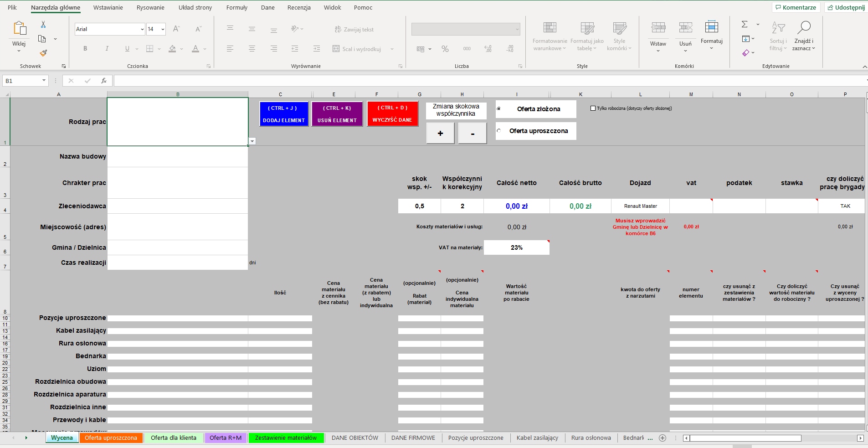Click the AutoSum sigma icon
Viewport: 868px width, 448px height.
[x=745, y=25]
